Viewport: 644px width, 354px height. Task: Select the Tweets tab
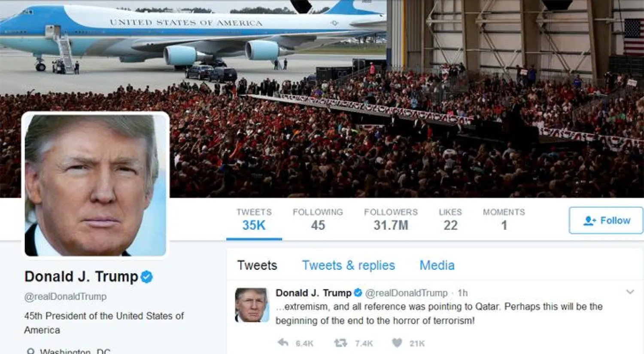click(x=257, y=265)
